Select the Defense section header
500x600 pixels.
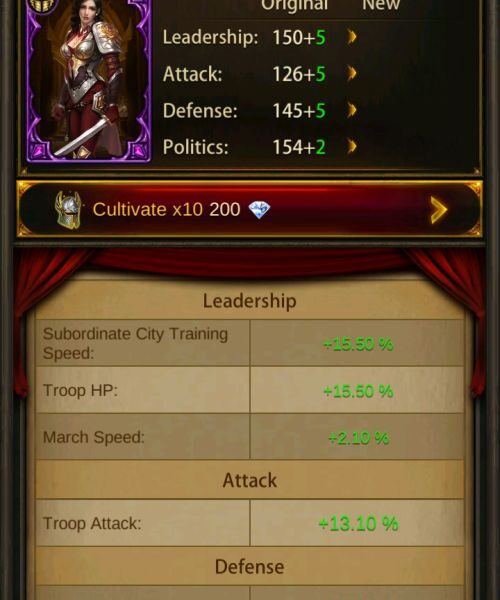(x=249, y=566)
